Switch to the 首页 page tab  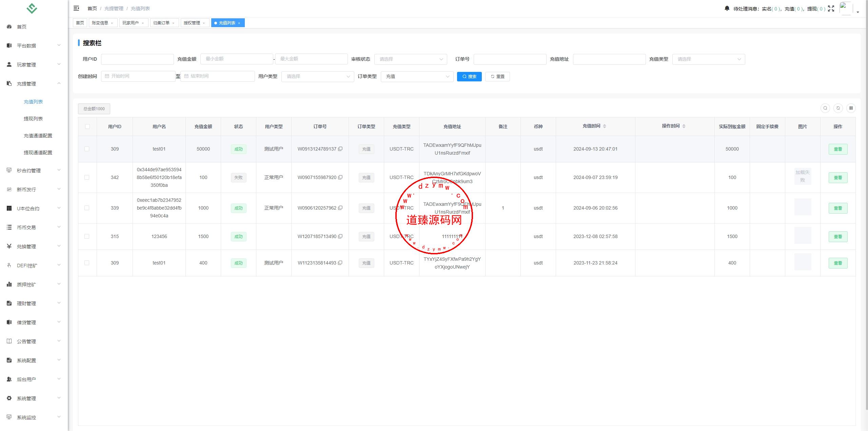80,23
